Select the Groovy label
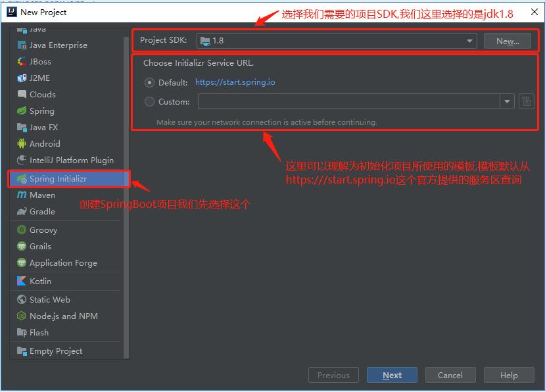Viewport: 545px width, 392px height. coord(43,230)
